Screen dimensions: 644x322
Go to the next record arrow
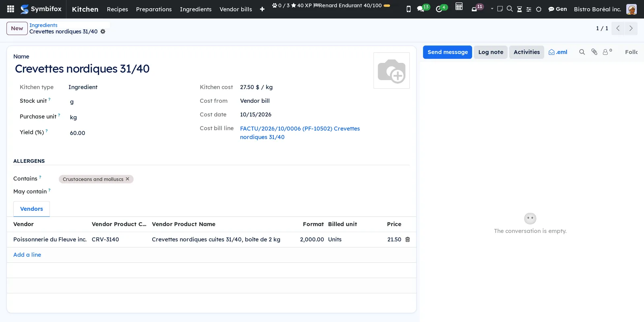pyautogui.click(x=631, y=28)
